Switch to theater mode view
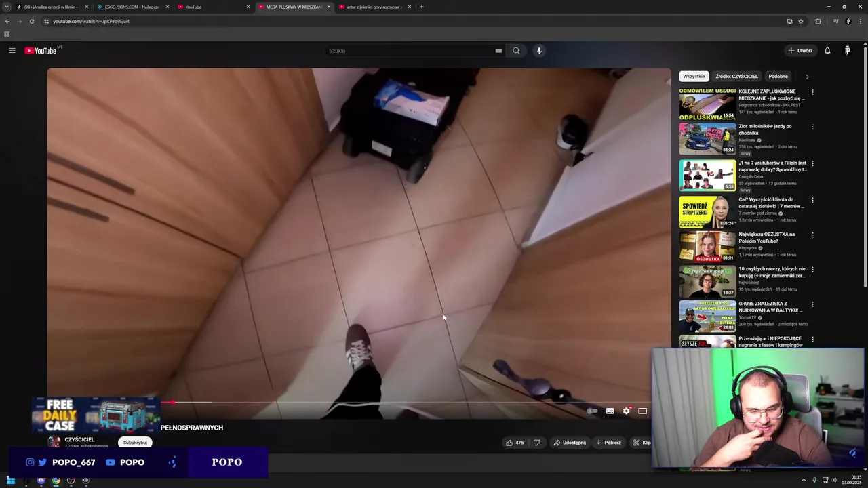The height and width of the screenshot is (488, 868). point(642,411)
